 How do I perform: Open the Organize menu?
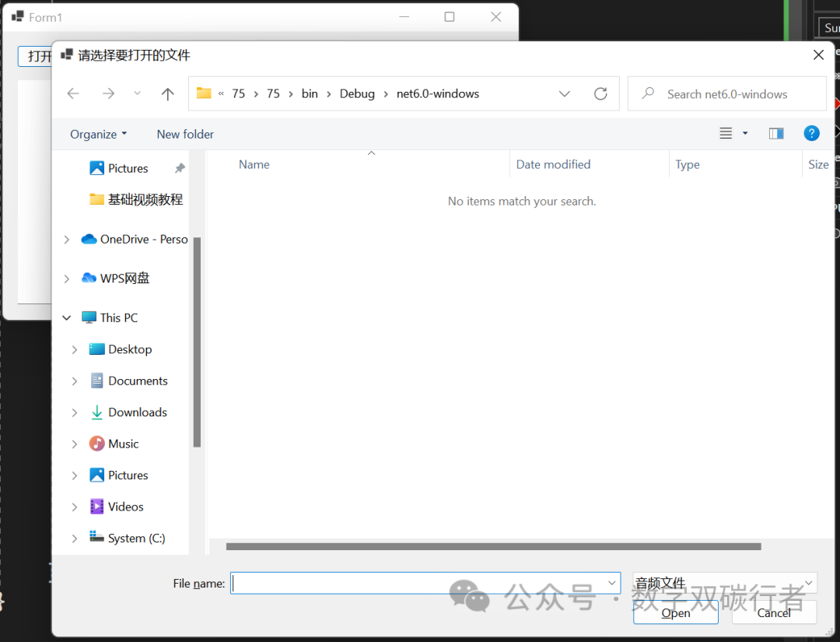pyautogui.click(x=98, y=134)
